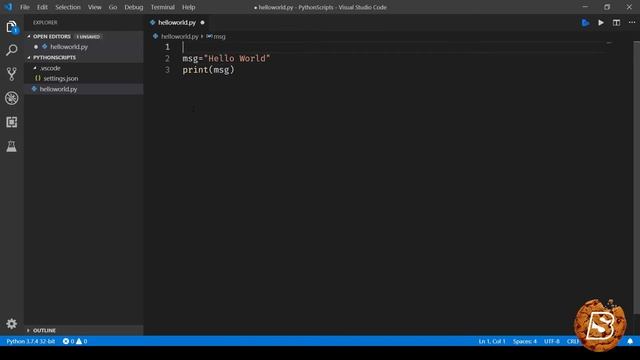Open the Debug view in activity bar
This screenshot has width=640, height=360.
(11, 98)
